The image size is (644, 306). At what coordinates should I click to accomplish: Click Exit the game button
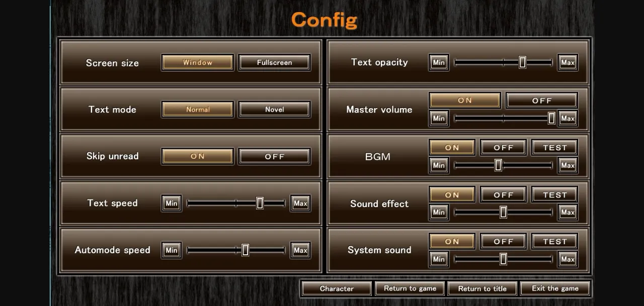pos(555,288)
